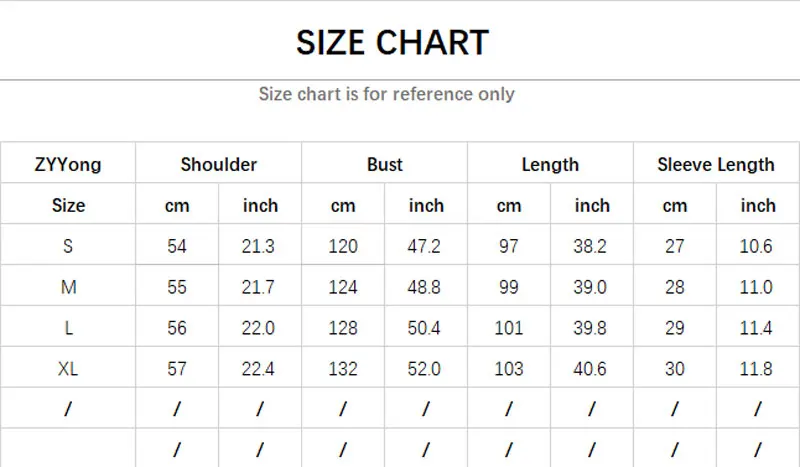Select the M size row label
The height and width of the screenshot is (467, 800).
68,287
